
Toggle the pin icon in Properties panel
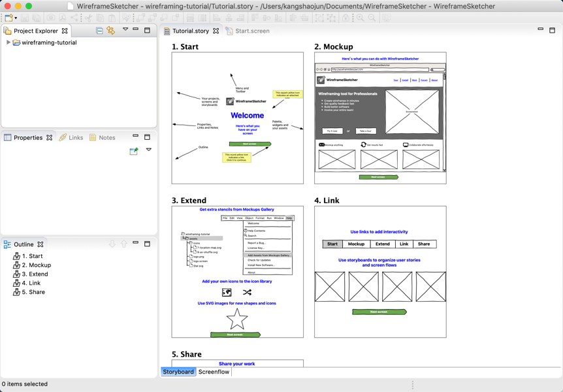[134, 152]
